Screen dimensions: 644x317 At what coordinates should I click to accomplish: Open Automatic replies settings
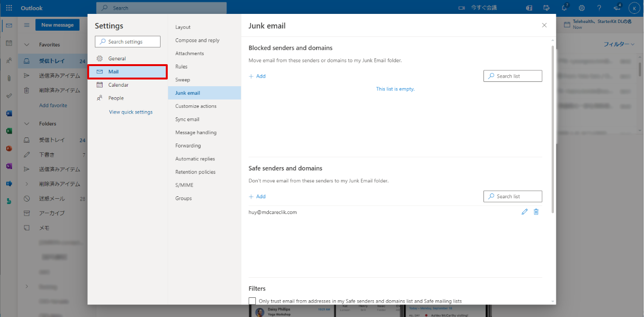pos(205,159)
